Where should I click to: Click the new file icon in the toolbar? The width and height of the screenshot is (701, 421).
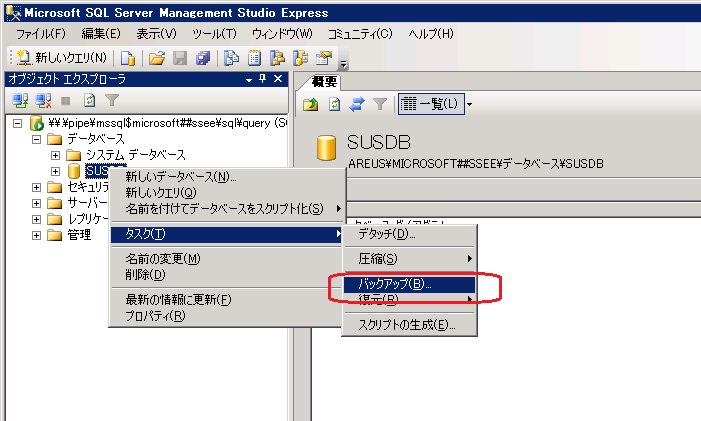(x=128, y=58)
